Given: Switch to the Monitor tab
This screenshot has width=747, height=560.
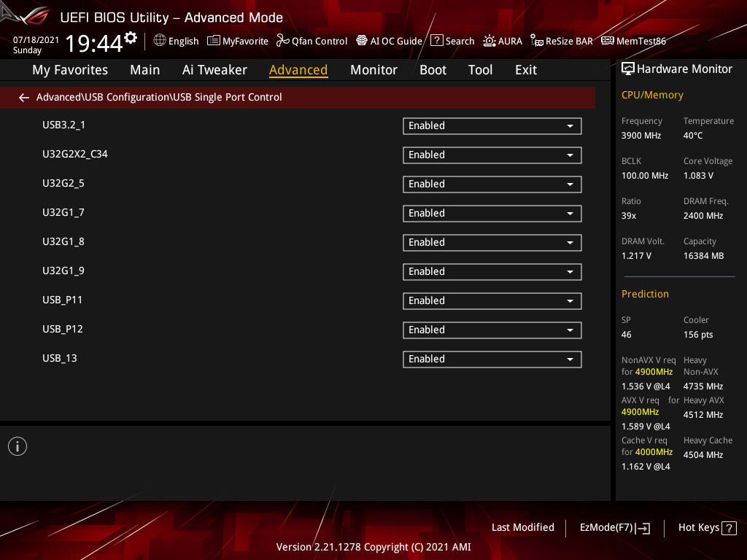Looking at the screenshot, I should point(373,70).
